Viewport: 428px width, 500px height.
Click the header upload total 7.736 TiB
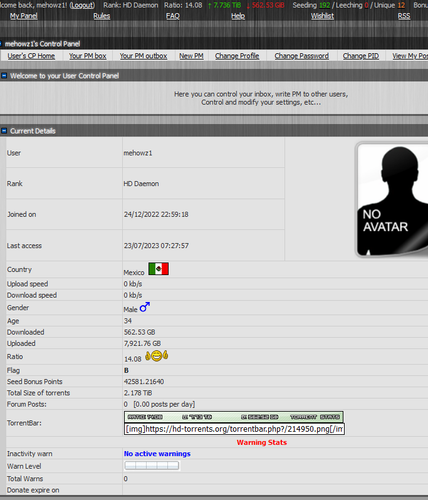click(x=224, y=5)
